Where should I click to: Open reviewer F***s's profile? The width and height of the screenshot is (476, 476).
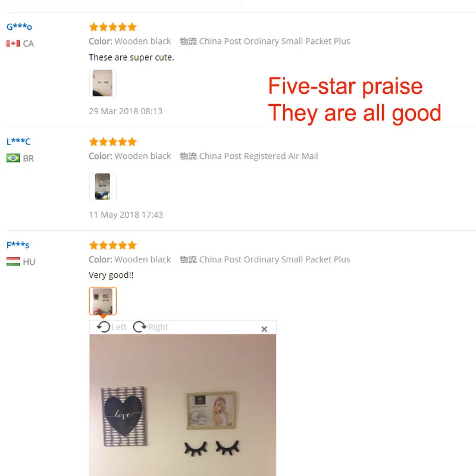[18, 245]
